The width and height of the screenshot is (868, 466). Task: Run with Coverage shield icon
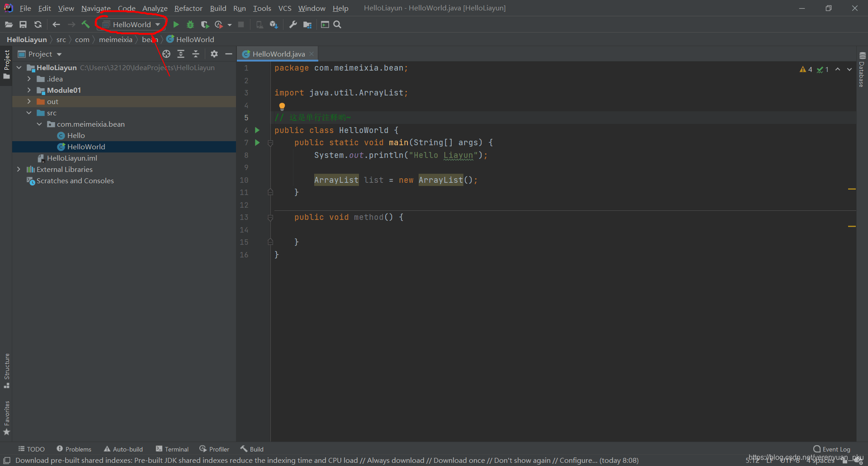click(x=205, y=24)
